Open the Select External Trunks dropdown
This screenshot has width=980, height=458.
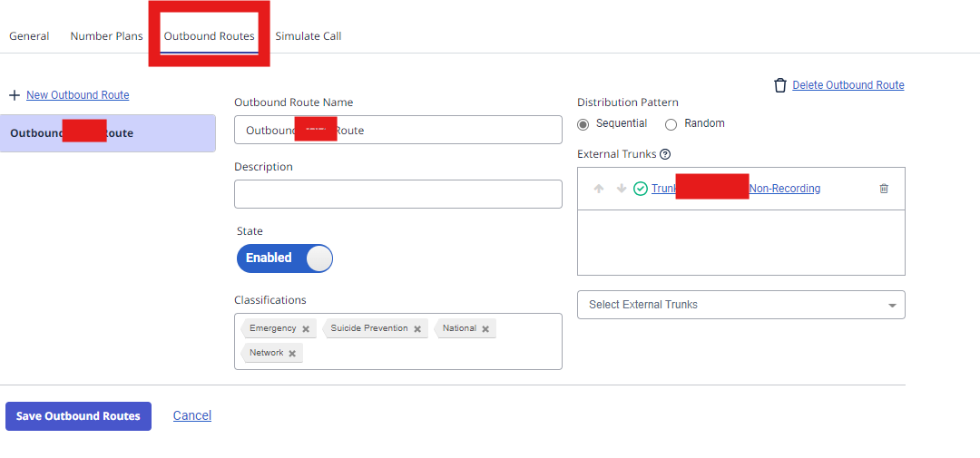(x=740, y=305)
